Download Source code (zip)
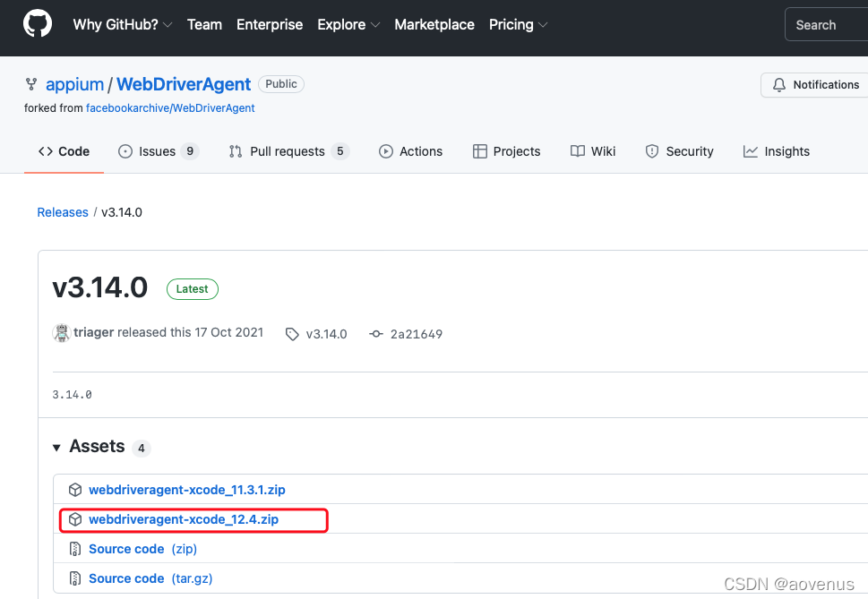Image resolution: width=868 pixels, height=599 pixels. click(142, 549)
